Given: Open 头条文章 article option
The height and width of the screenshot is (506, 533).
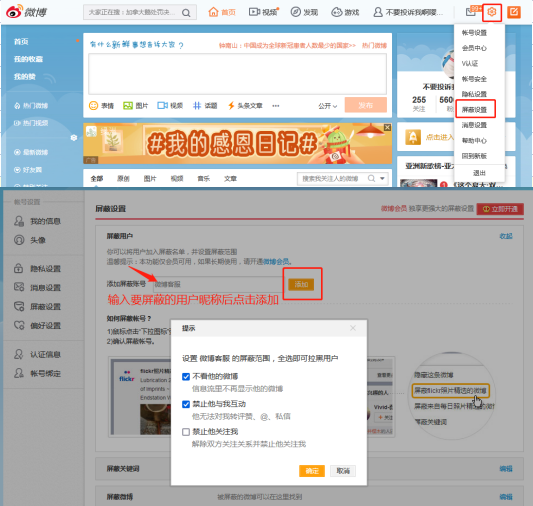Looking at the screenshot, I should click(x=245, y=106).
